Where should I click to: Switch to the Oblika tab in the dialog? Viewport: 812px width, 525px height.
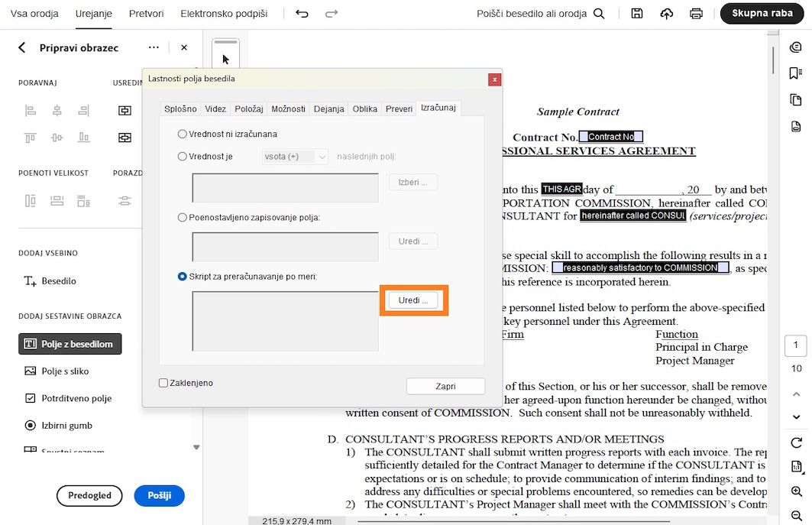(364, 109)
